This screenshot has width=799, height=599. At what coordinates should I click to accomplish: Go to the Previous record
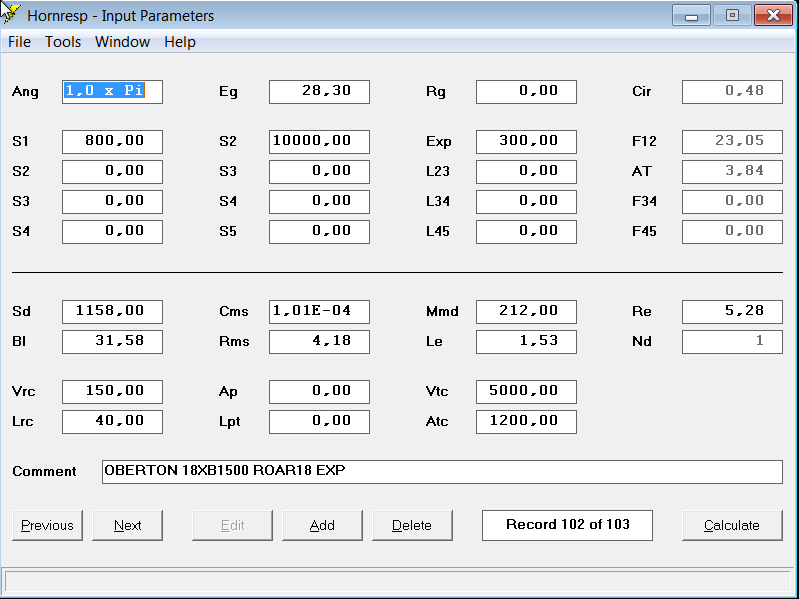47,525
